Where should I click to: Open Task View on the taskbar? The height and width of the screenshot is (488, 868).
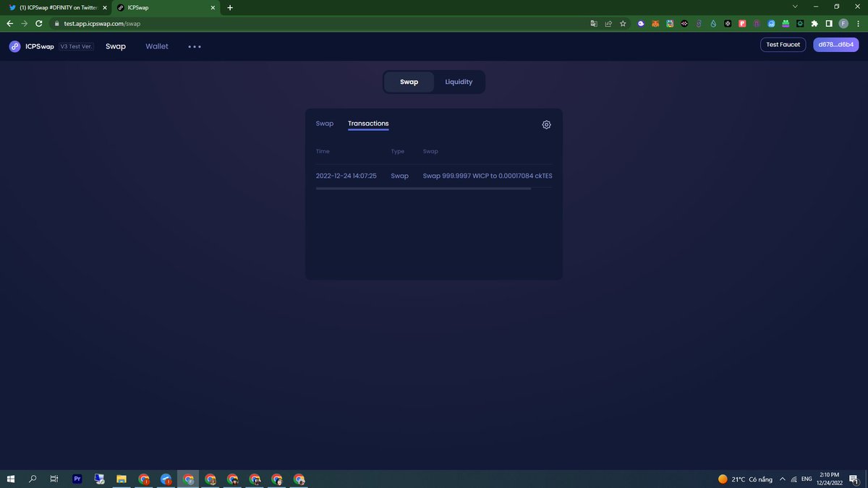click(x=54, y=479)
